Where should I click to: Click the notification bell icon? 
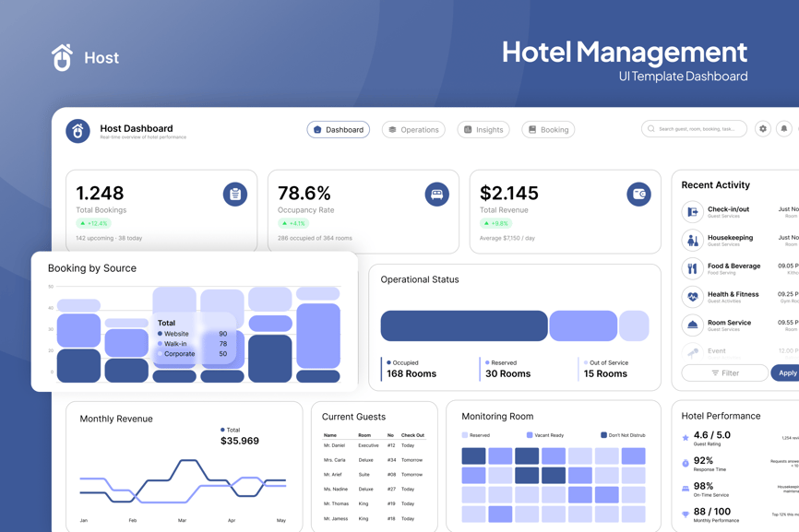click(784, 129)
